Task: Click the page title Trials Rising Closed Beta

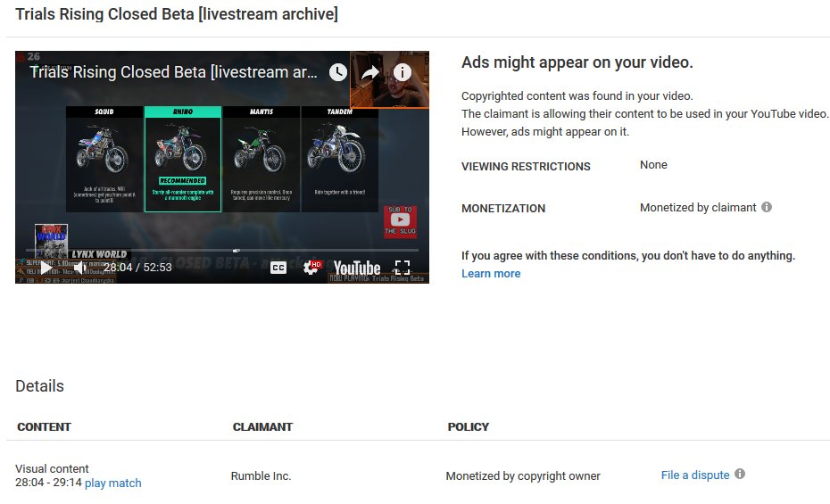Action: pos(177,13)
